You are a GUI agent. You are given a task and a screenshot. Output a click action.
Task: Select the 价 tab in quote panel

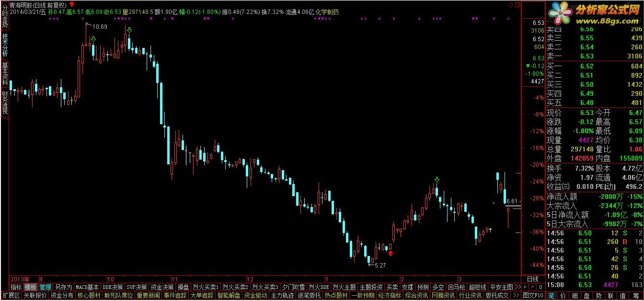pos(563,296)
